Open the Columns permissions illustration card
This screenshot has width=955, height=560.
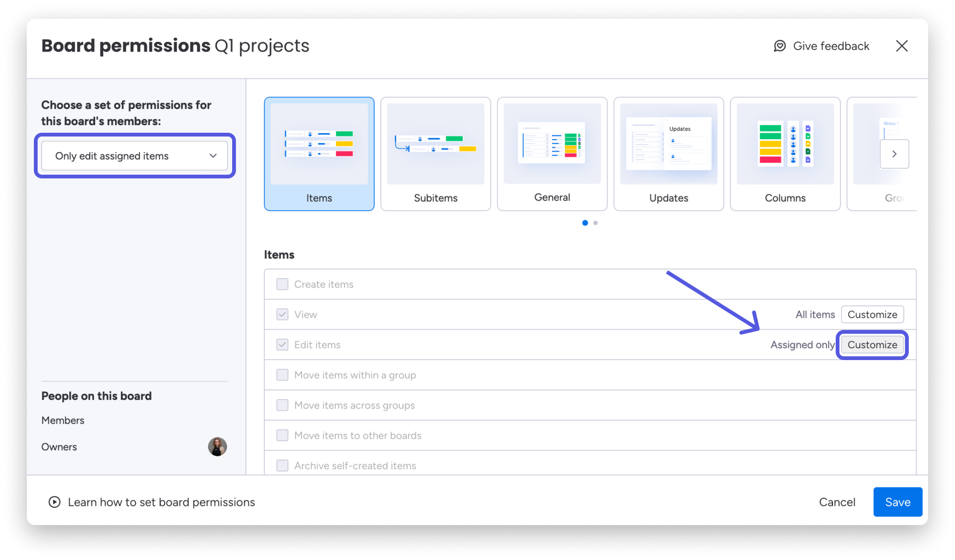(x=785, y=154)
